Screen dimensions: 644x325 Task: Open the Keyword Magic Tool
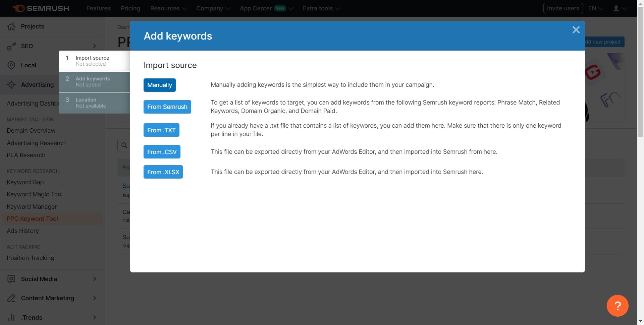[35, 194]
